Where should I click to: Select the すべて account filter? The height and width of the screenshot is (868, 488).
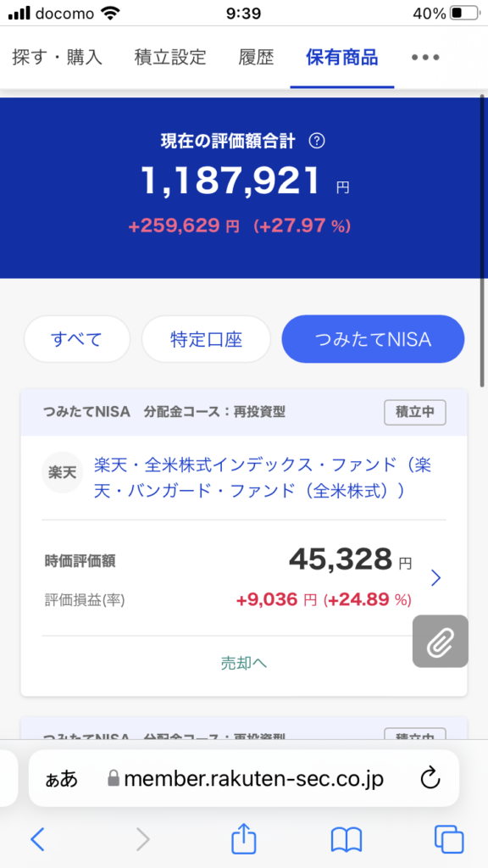coord(77,339)
